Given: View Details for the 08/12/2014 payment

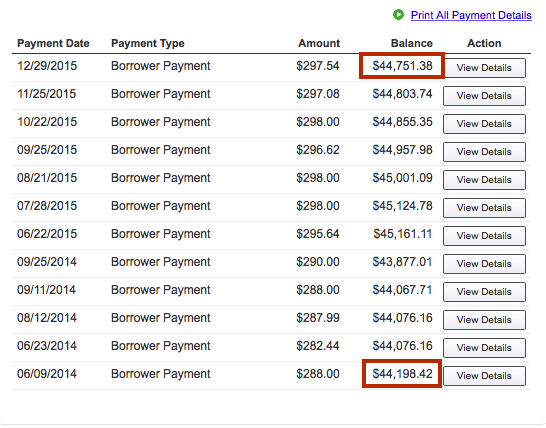Looking at the screenshot, I should pyautogui.click(x=484, y=320).
